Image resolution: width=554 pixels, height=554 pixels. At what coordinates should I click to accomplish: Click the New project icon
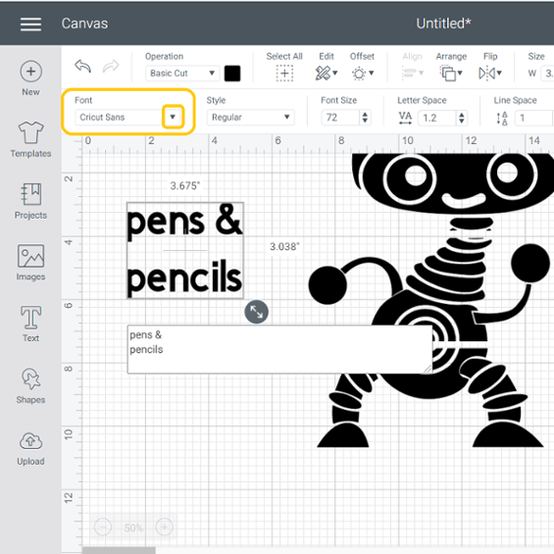tap(31, 71)
